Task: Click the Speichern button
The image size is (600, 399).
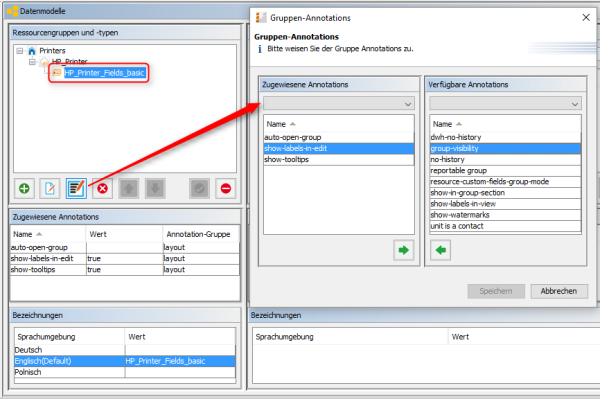Action: pos(496,291)
